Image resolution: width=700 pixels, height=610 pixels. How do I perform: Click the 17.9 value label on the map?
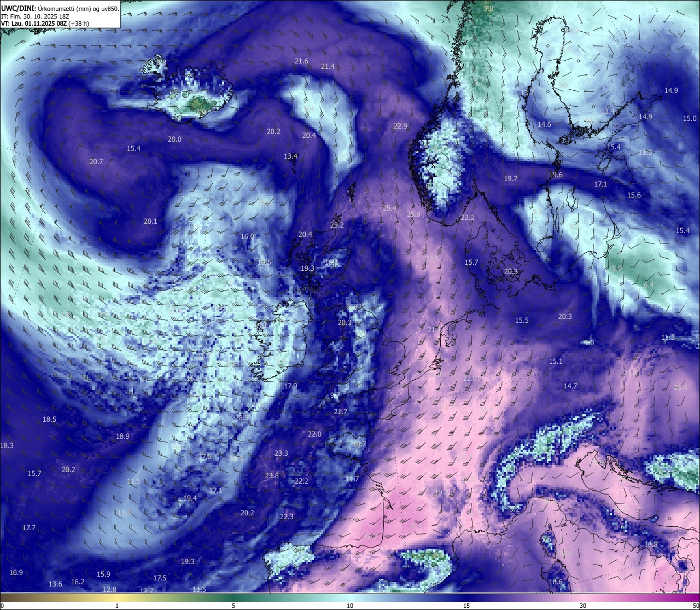(290, 386)
